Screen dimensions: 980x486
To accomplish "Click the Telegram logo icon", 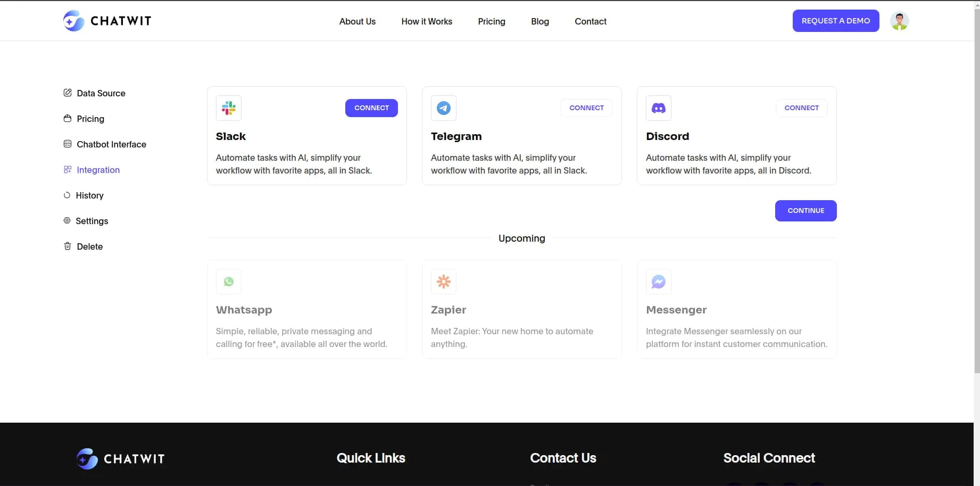I will [x=444, y=108].
